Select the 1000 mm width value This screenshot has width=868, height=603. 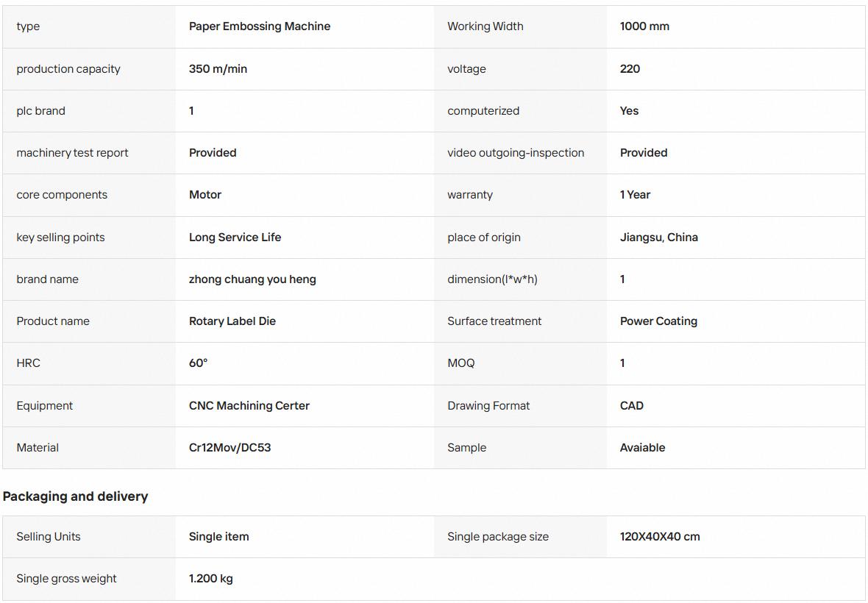pos(644,26)
